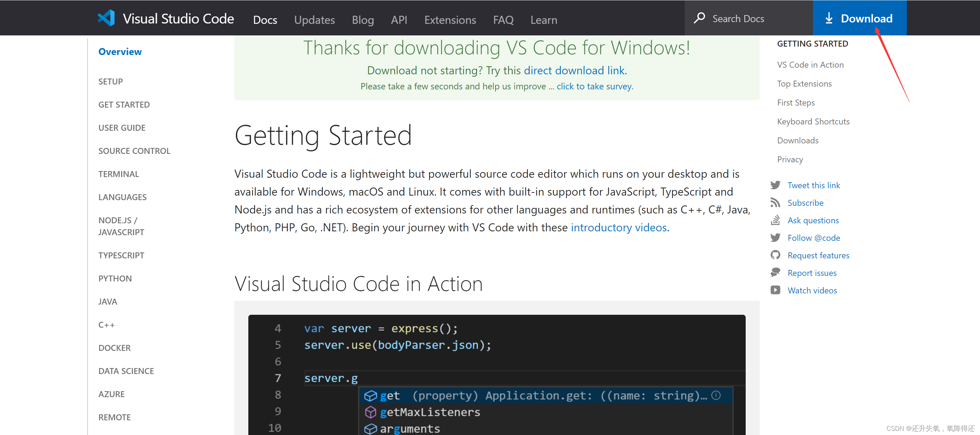Expand the AZURE section
The height and width of the screenshot is (435, 980).
click(111, 395)
